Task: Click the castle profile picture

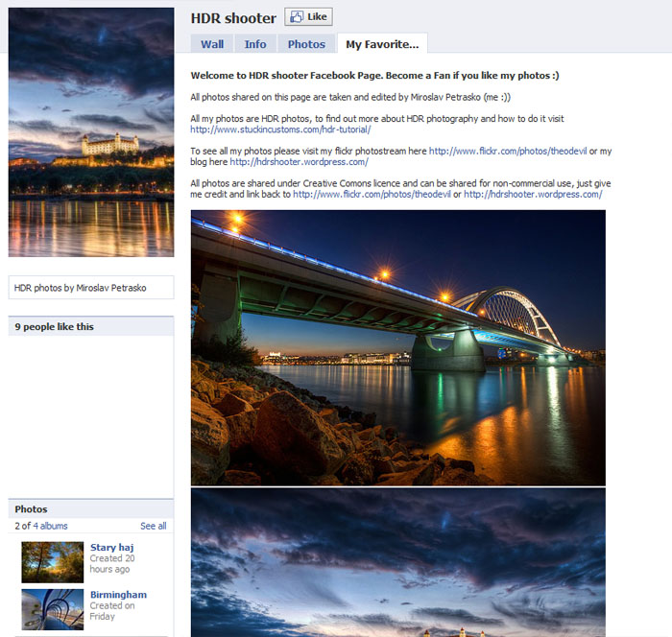Action: [91, 132]
